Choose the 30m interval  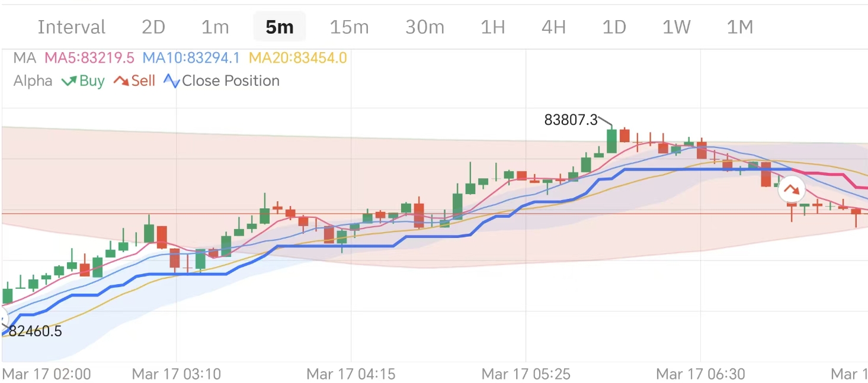point(425,27)
